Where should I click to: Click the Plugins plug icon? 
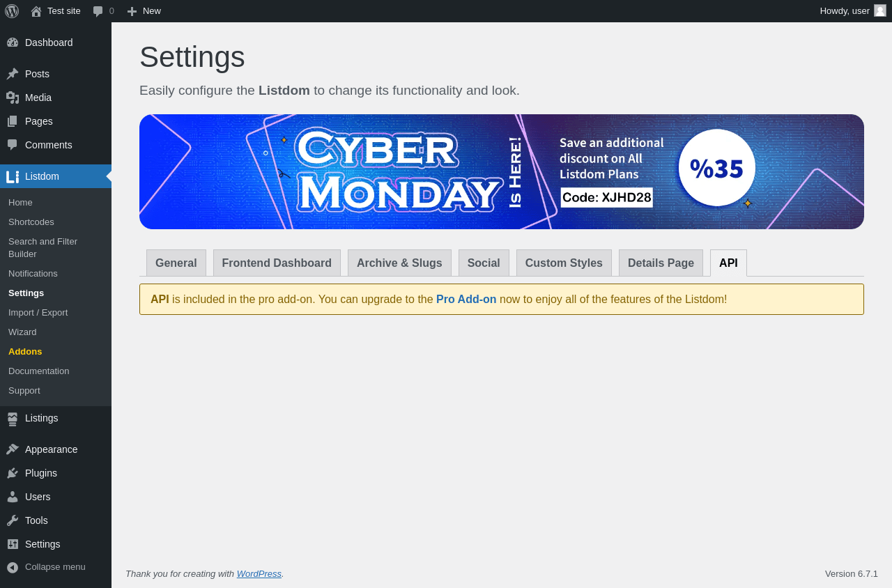tap(13, 473)
